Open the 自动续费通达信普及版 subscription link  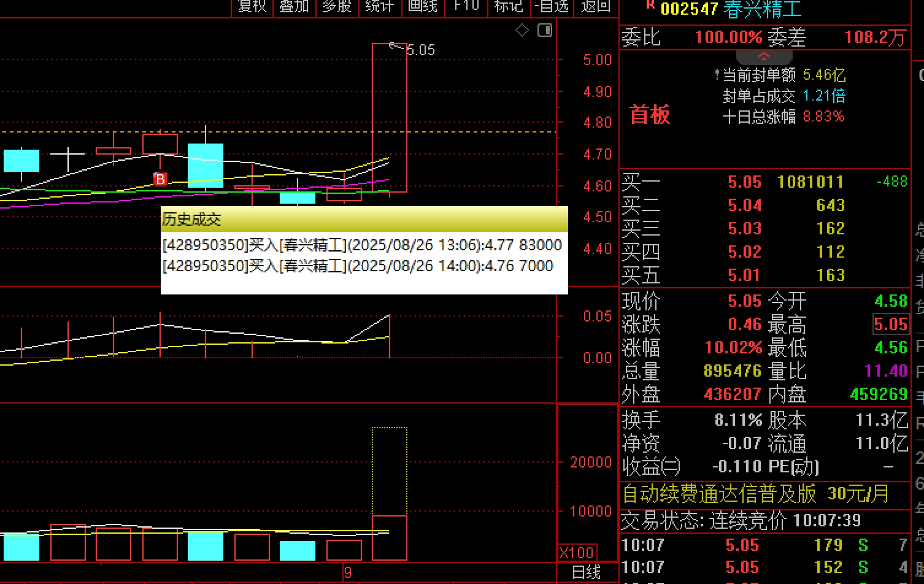pyautogui.click(x=755, y=494)
